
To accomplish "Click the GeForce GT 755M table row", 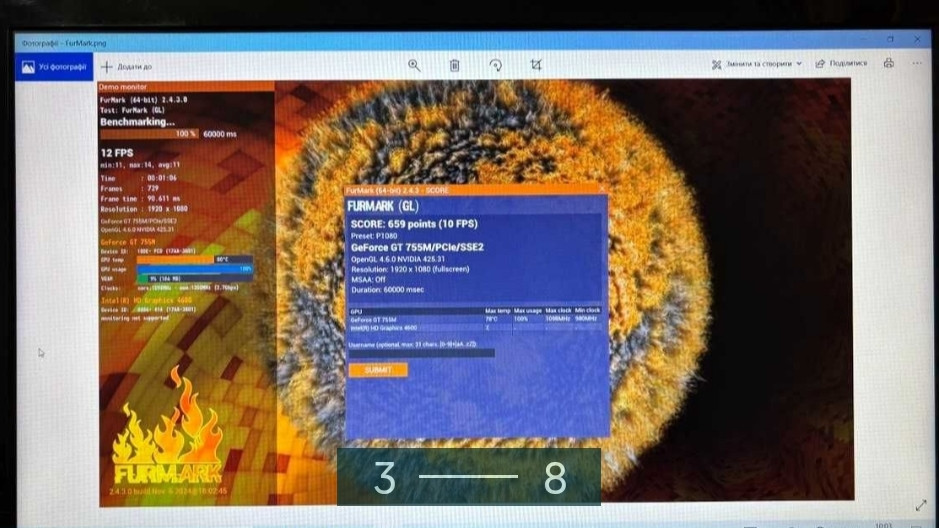I will pyautogui.click(x=475, y=319).
